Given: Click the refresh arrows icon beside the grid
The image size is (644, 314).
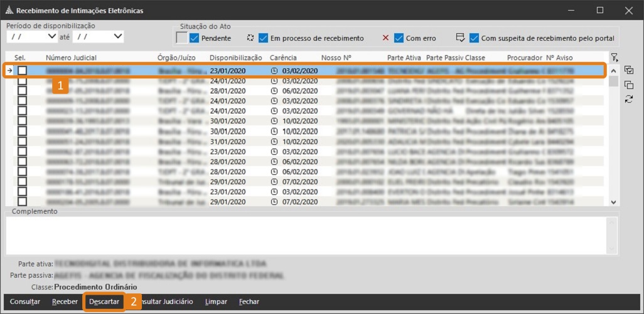Looking at the screenshot, I should click(x=629, y=100).
